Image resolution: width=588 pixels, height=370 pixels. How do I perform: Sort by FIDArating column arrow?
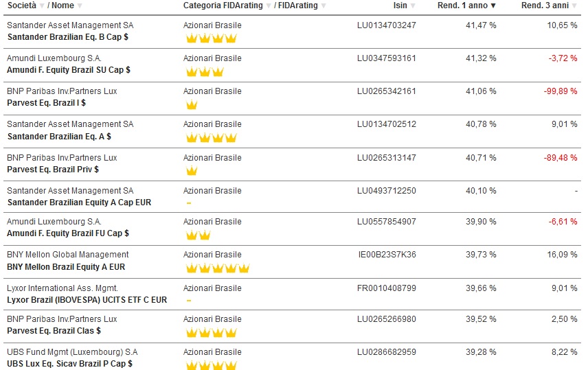coord(324,5)
